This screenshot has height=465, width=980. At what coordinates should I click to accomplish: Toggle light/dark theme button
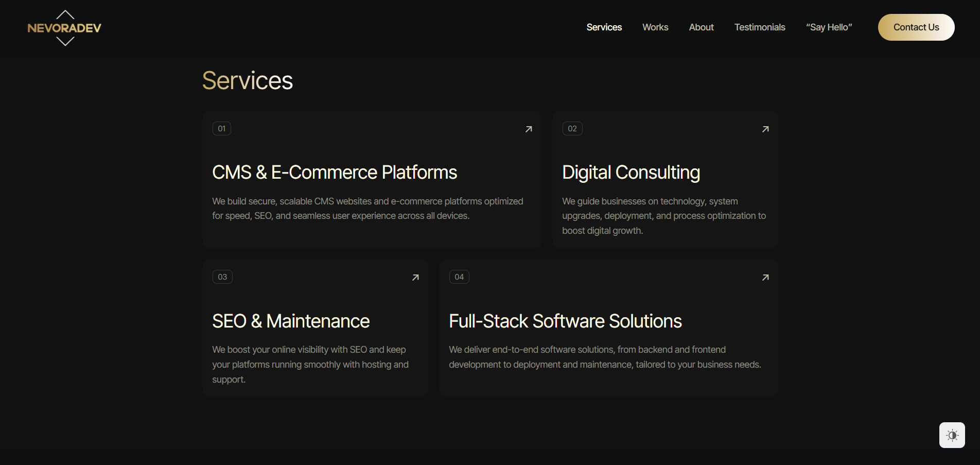pos(952,435)
